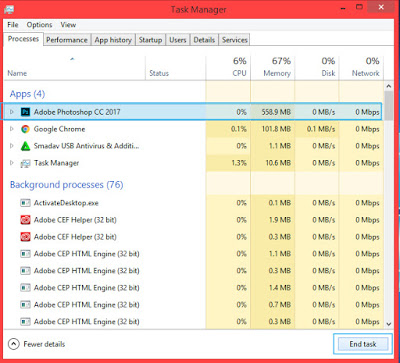The width and height of the screenshot is (400, 363).
Task: Collapse view using Fewer details arrow
Action: tap(14, 344)
